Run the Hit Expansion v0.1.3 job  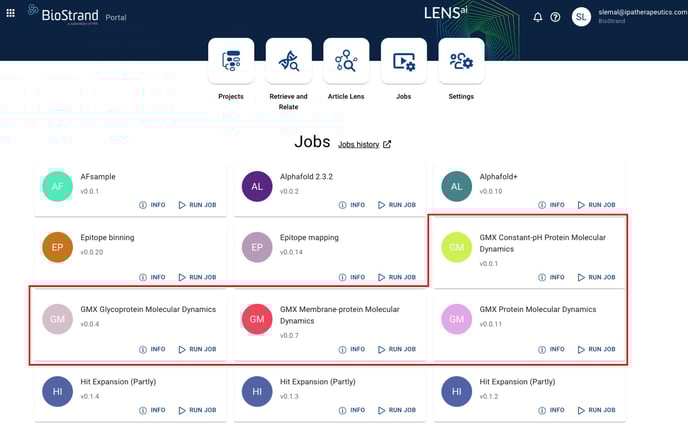coord(397,410)
